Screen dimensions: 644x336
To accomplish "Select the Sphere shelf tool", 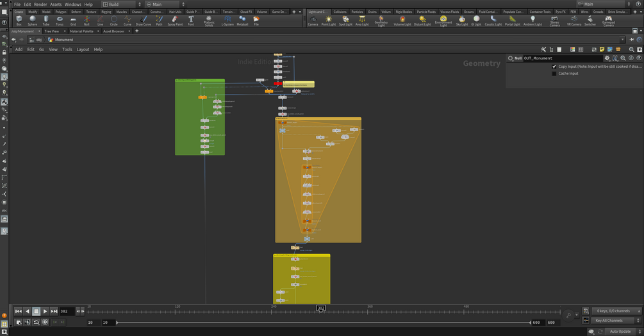I will coord(33,21).
